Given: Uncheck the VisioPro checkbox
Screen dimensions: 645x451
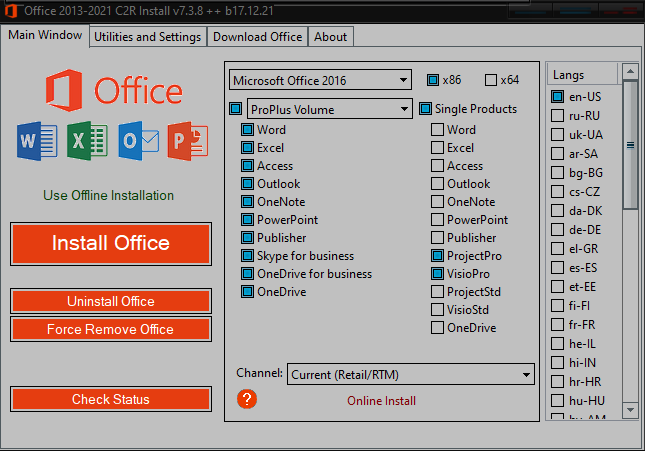Looking at the screenshot, I should 437,274.
